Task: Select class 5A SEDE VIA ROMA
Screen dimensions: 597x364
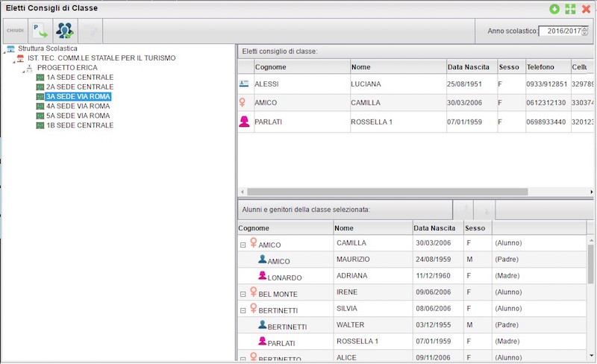Action: [x=78, y=116]
